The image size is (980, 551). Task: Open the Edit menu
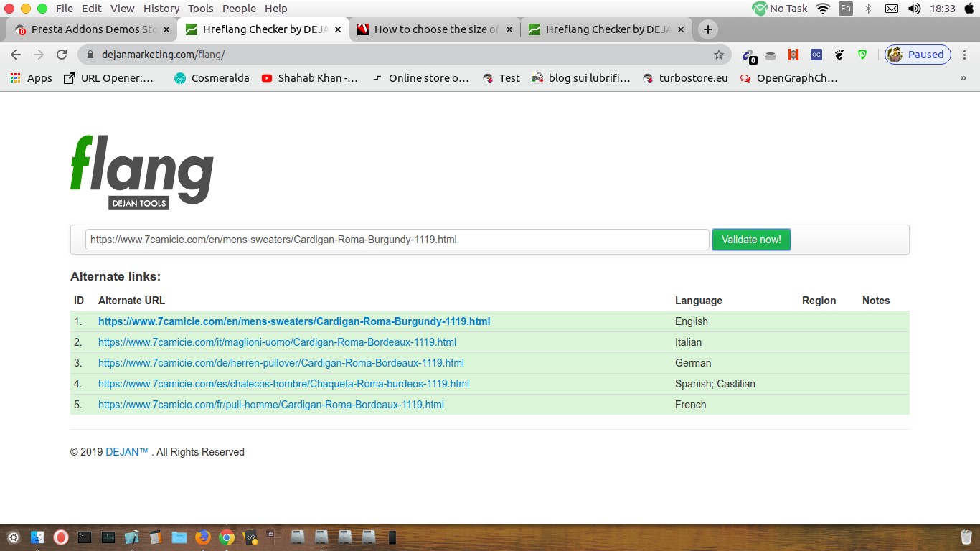[91, 9]
